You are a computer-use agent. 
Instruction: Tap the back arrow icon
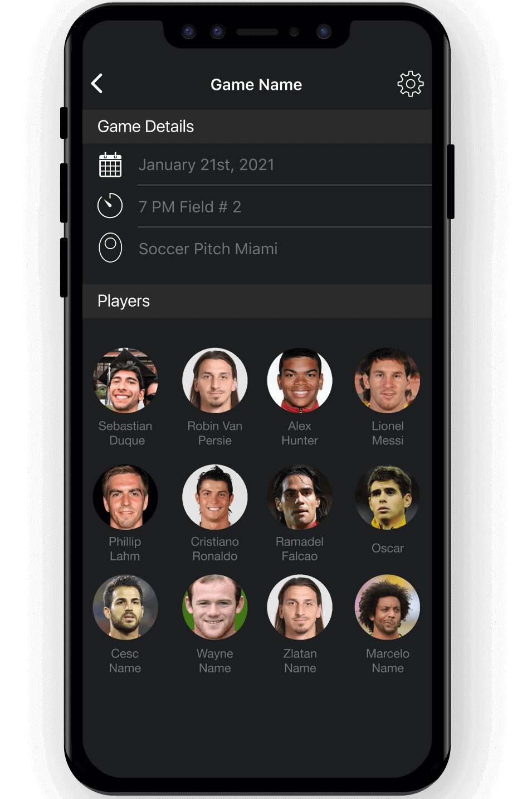click(97, 84)
